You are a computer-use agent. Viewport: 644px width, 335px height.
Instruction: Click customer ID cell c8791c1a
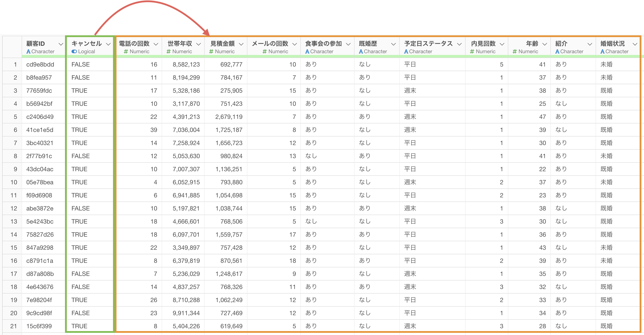[40, 261]
